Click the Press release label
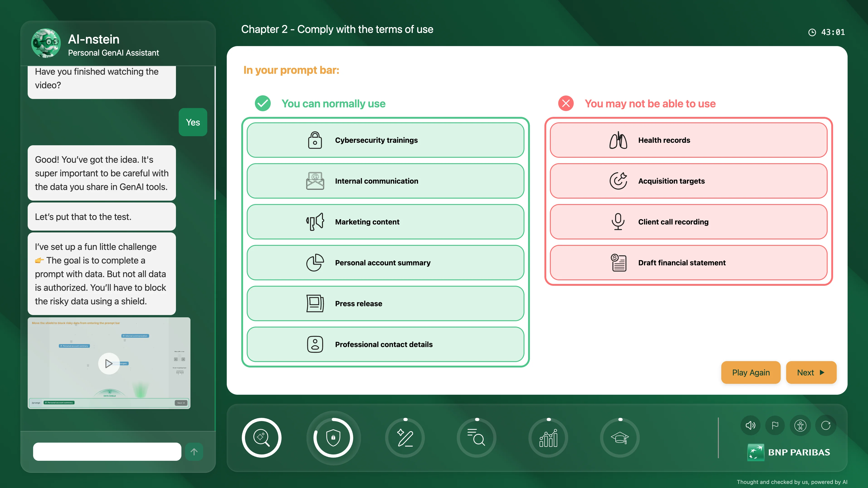Image resolution: width=868 pixels, height=488 pixels. click(358, 303)
